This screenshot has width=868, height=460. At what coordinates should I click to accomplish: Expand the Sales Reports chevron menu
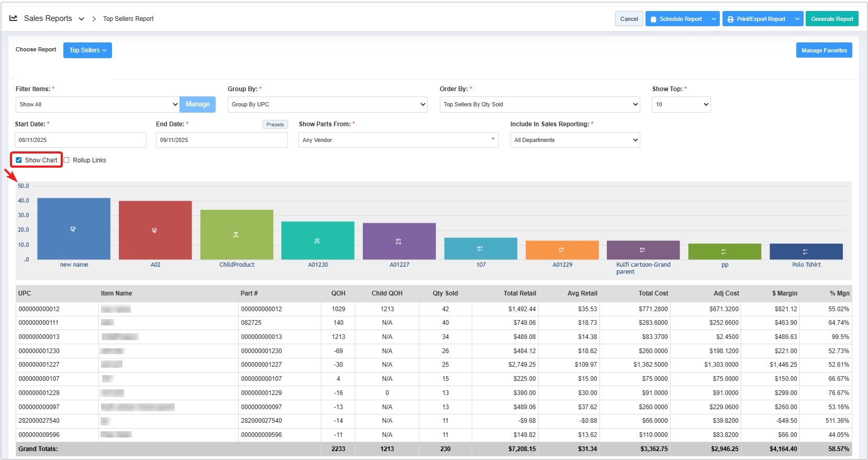[x=81, y=19]
